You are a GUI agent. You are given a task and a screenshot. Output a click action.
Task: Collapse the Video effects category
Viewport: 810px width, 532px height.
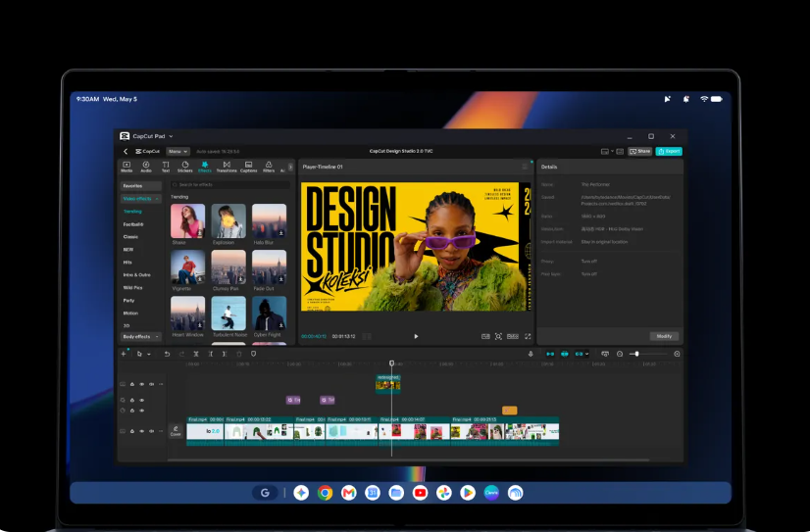tap(140, 199)
